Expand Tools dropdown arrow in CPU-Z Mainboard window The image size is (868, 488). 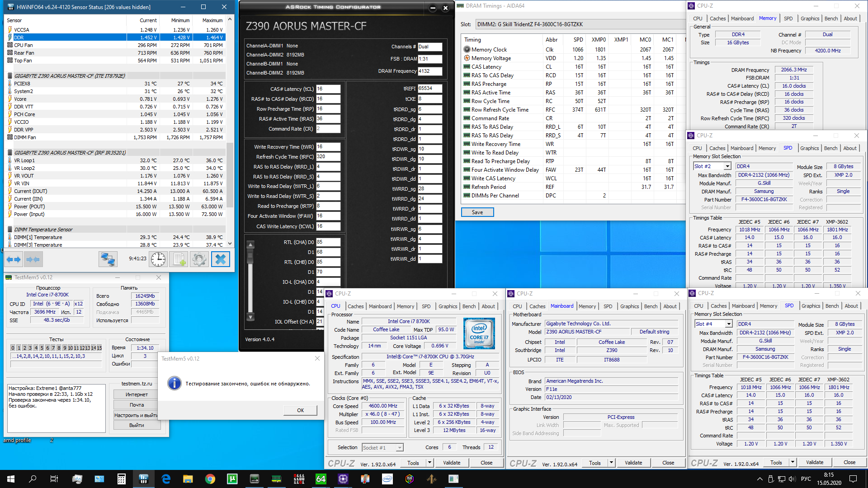coord(611,463)
